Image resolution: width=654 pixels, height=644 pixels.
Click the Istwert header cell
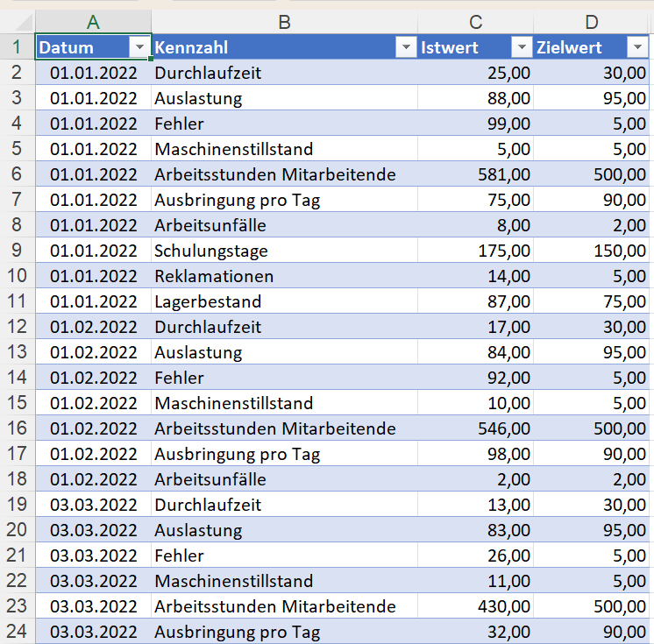click(x=475, y=47)
